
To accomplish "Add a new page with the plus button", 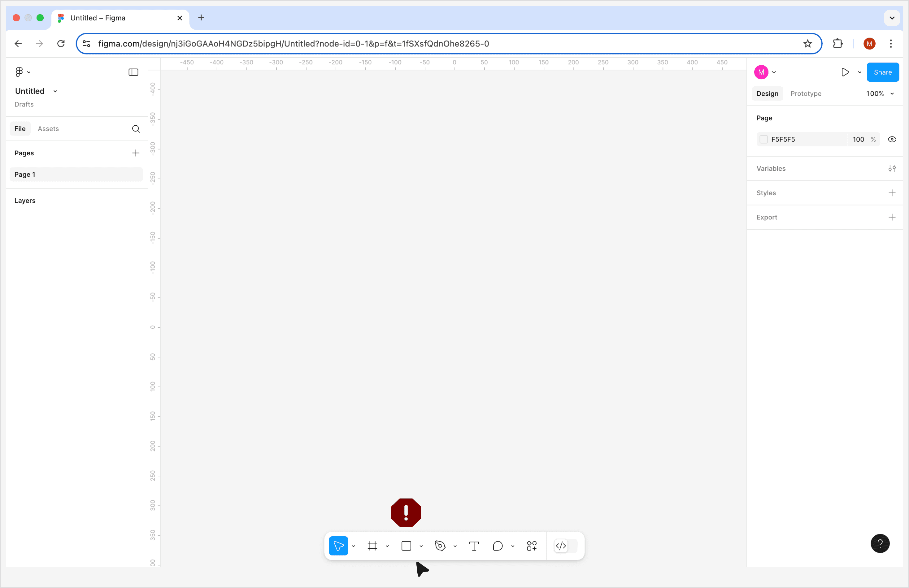I will coord(136,153).
